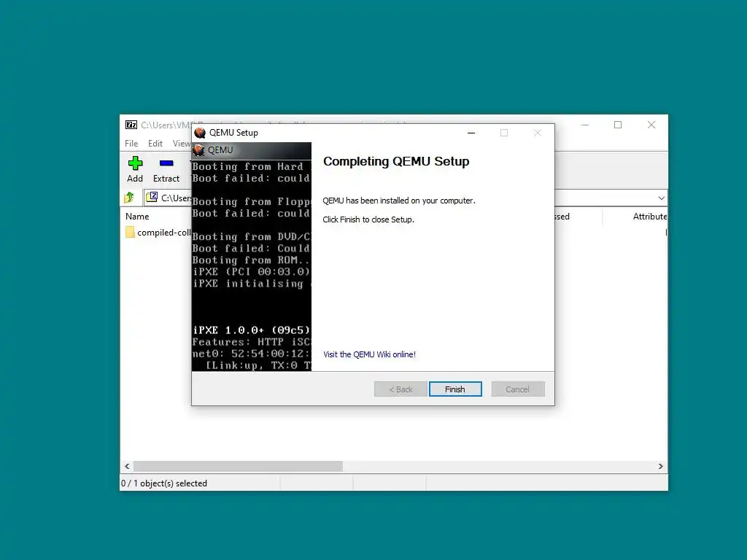Click the archive icon in 7-Zip address bar
The image size is (747, 560).
pos(152,197)
